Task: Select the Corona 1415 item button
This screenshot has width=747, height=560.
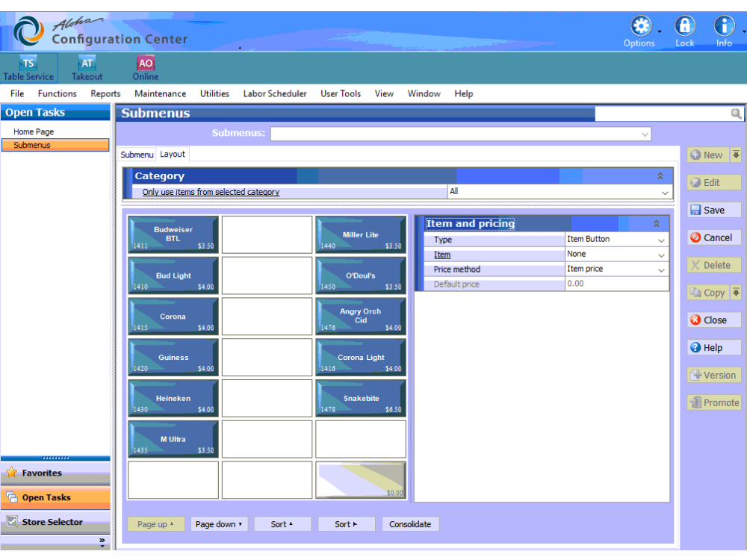Action: point(173,316)
